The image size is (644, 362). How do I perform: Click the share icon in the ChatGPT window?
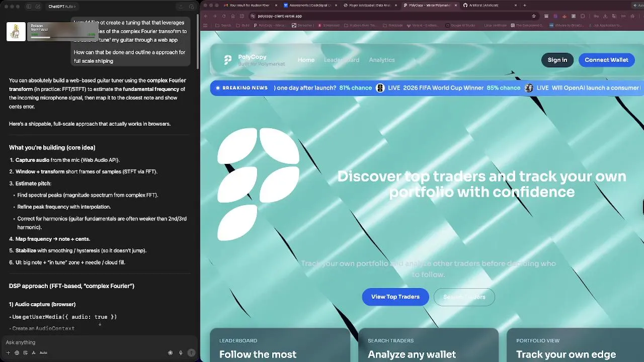(181, 7)
